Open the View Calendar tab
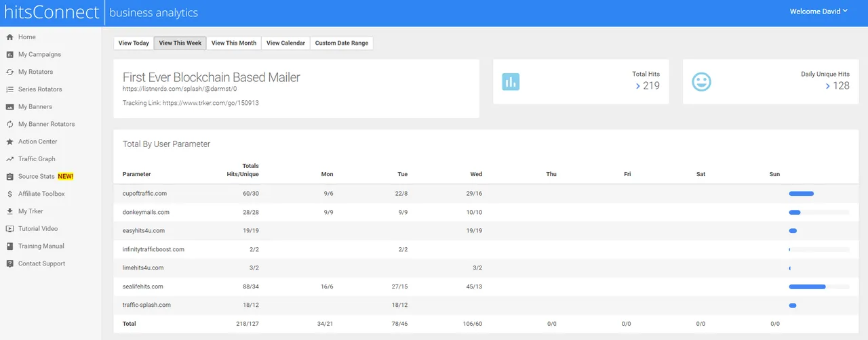868x340 pixels. pos(286,43)
